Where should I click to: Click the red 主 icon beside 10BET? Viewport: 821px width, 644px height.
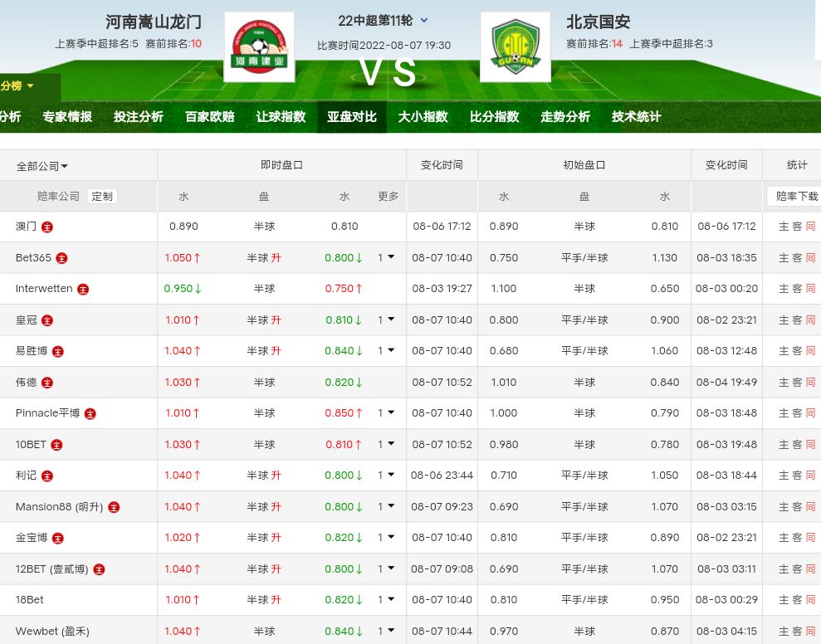[x=56, y=445]
